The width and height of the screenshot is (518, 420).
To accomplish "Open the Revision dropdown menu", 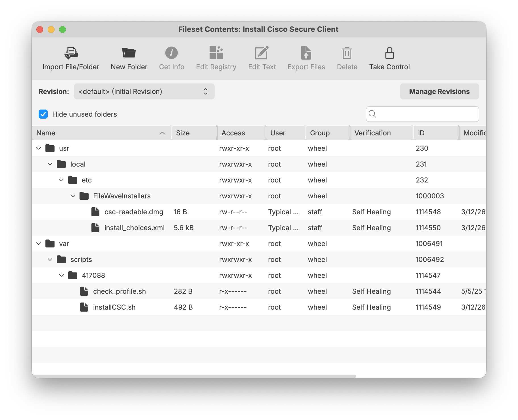I will [x=144, y=91].
